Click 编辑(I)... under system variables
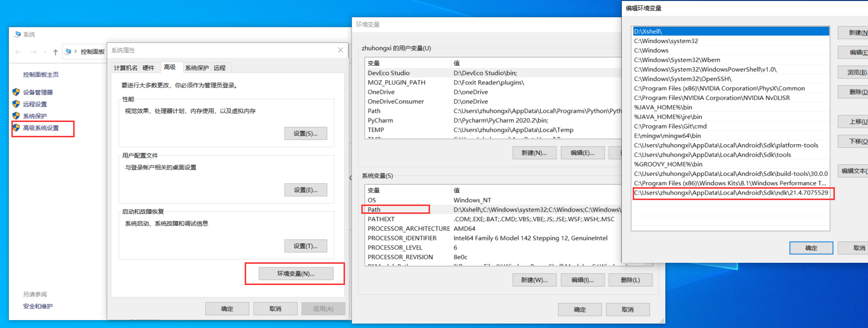 582,280
